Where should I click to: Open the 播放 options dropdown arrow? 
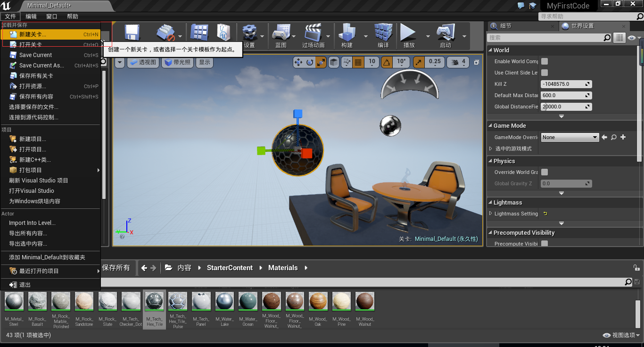point(428,36)
